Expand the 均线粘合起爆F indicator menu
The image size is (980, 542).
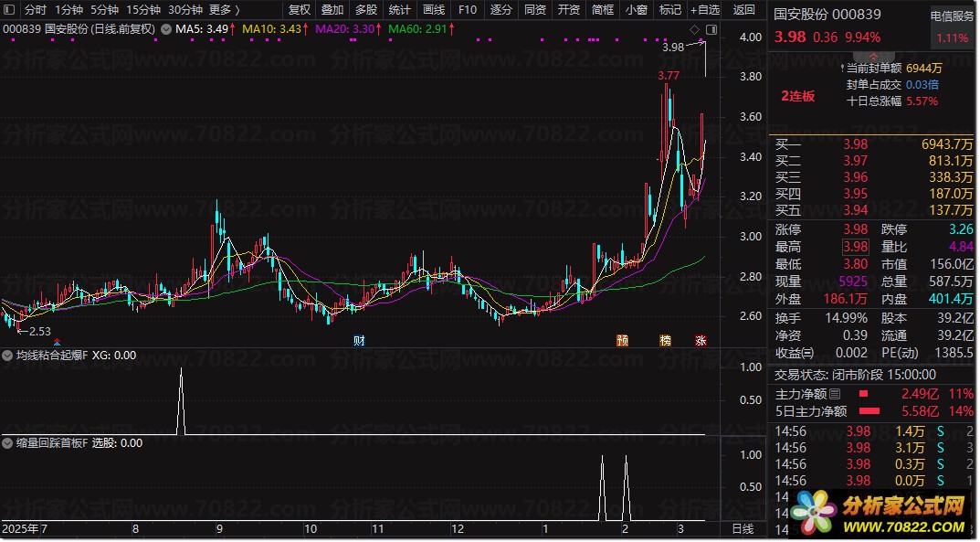point(7,356)
